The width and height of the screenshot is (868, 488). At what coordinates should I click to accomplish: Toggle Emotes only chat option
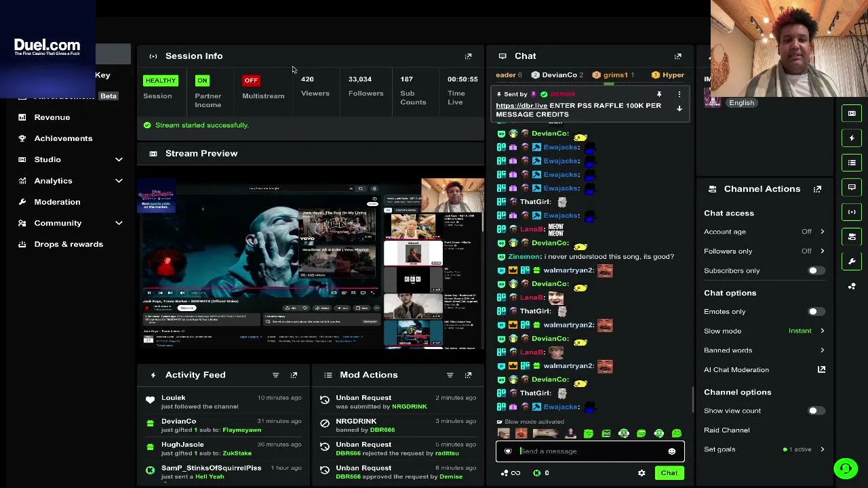pos(816,312)
